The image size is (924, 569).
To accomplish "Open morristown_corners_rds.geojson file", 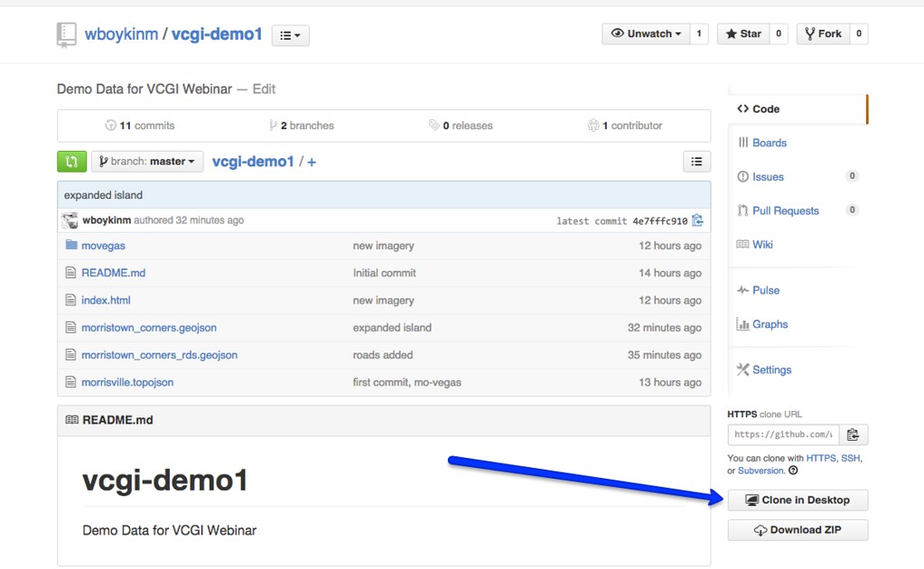I will pyautogui.click(x=160, y=355).
